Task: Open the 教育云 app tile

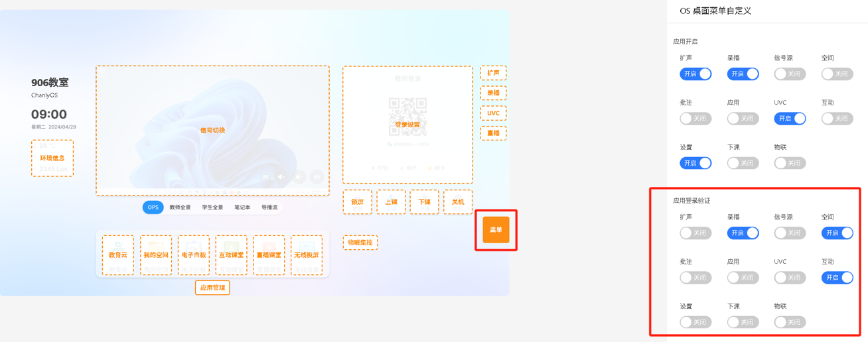Action: pos(118,255)
